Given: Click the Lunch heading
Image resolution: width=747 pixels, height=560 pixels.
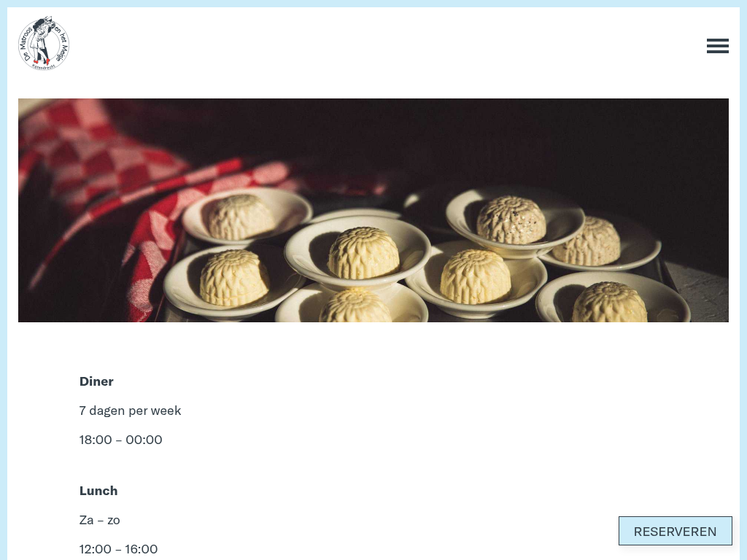Looking at the screenshot, I should 98,491.
